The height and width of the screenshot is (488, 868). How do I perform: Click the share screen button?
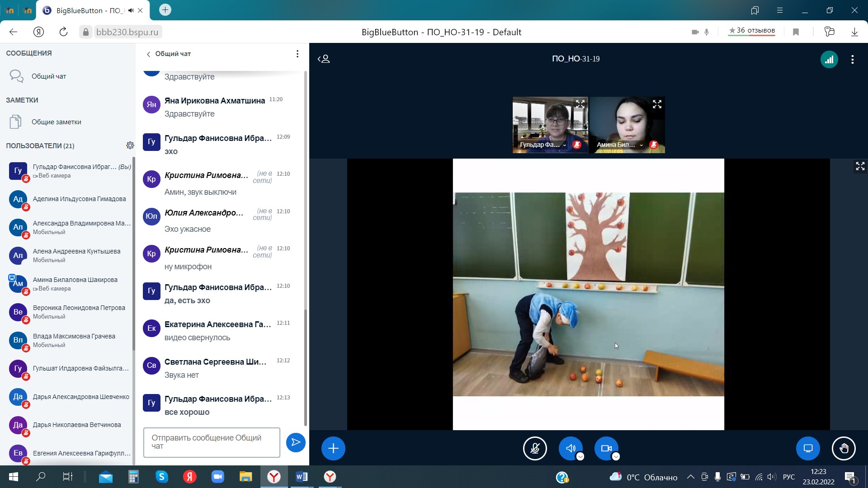tap(808, 448)
